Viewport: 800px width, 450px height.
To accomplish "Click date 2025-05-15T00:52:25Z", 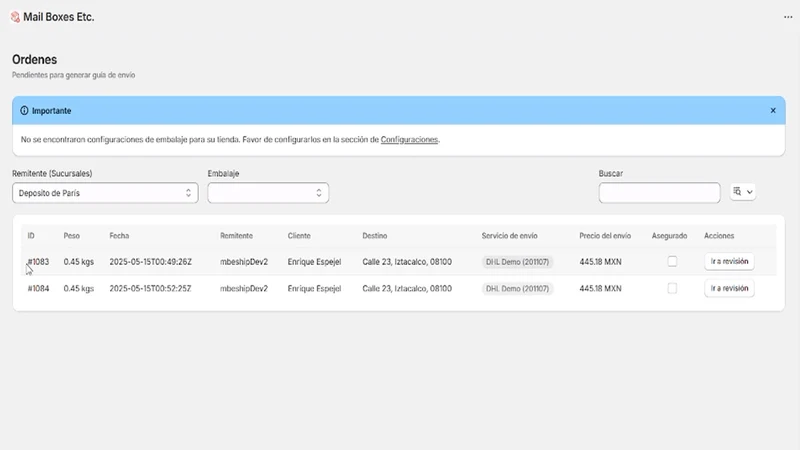I will (x=151, y=288).
